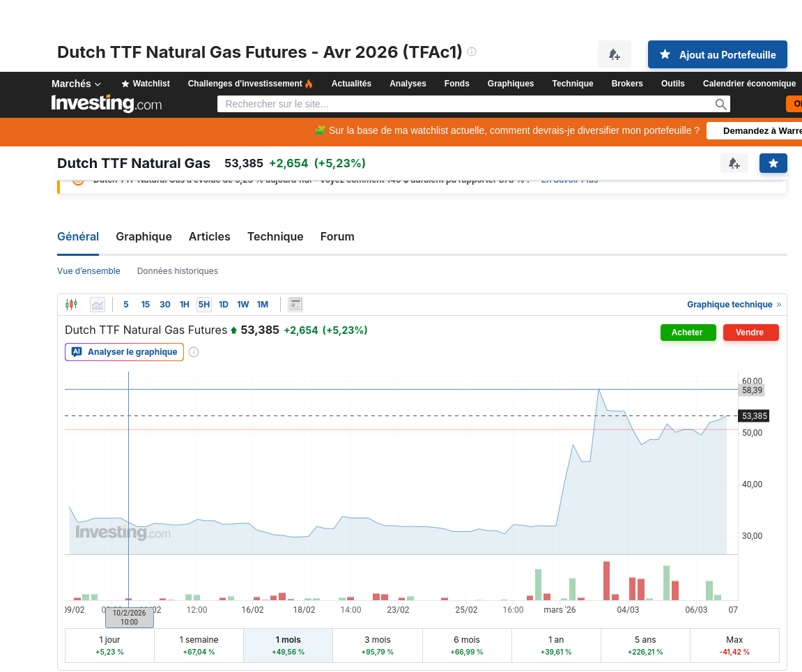The width and height of the screenshot is (802, 672).
Task: Open the Graphique technique link
Action: (x=734, y=305)
